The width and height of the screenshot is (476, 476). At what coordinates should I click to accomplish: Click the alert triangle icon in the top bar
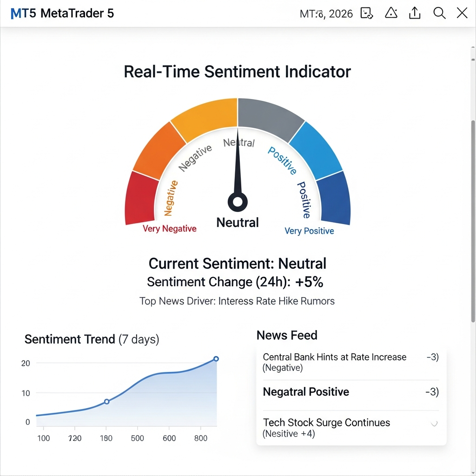(391, 13)
